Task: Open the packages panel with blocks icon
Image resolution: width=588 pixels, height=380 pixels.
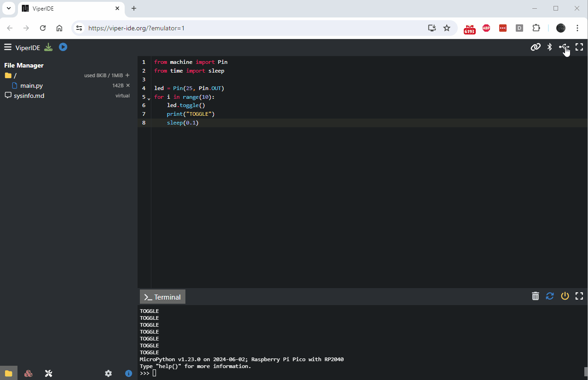Action: point(28,373)
